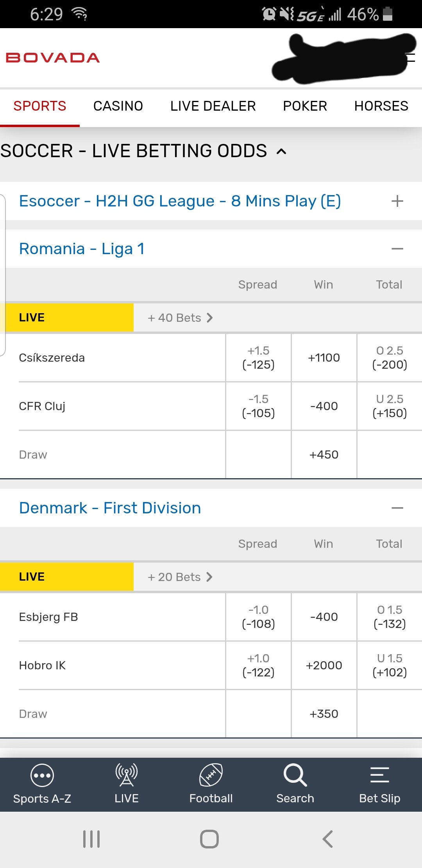Switch to the CASINO tab
The width and height of the screenshot is (422, 868).
pos(118,106)
